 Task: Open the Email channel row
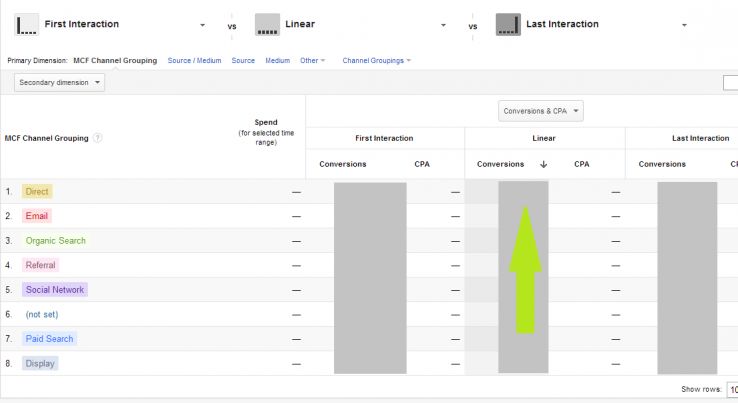(37, 216)
